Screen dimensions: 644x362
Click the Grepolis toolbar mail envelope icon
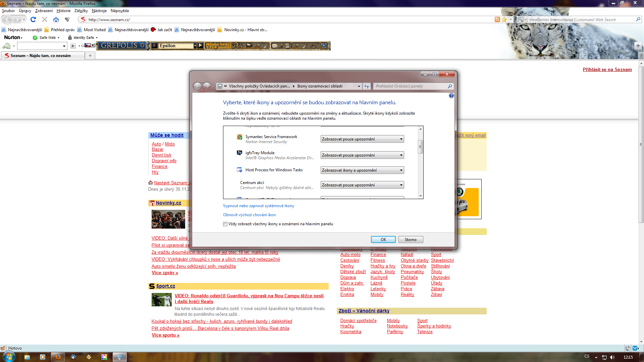(x=274, y=46)
